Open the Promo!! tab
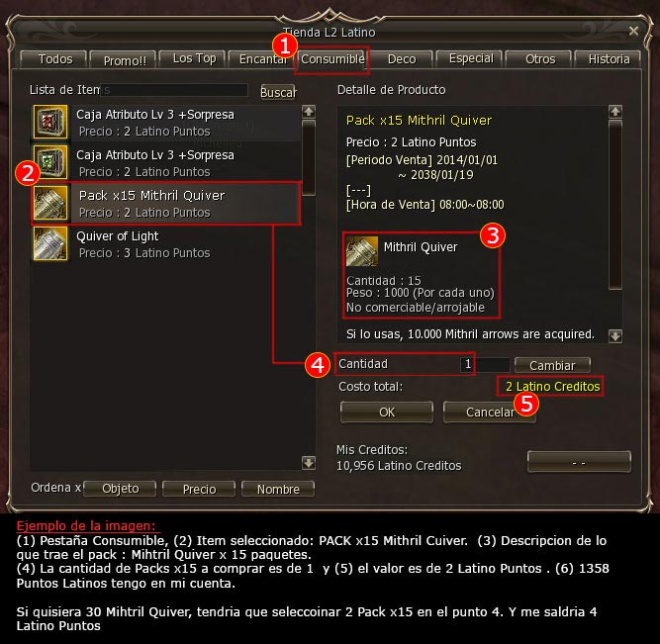Image resolution: width=660 pixels, height=644 pixels. click(x=124, y=59)
